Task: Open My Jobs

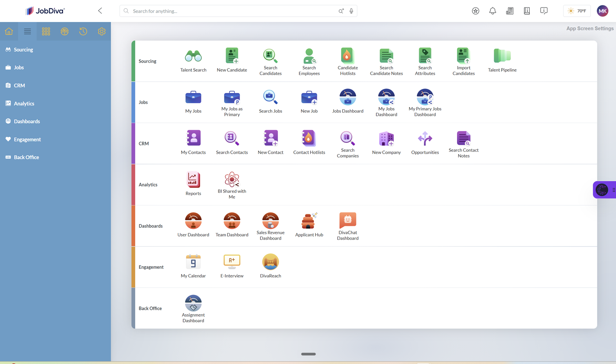Action: tap(193, 102)
